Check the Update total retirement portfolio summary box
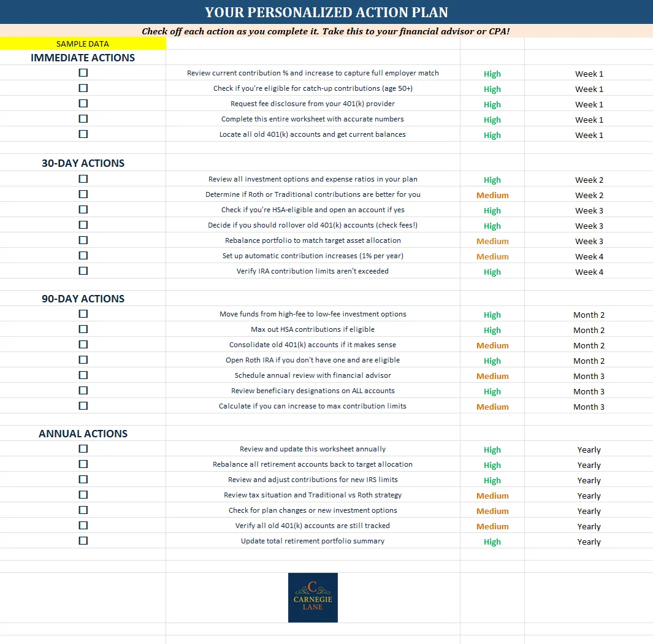Screen dimensions: 653x644 pyautogui.click(x=83, y=541)
